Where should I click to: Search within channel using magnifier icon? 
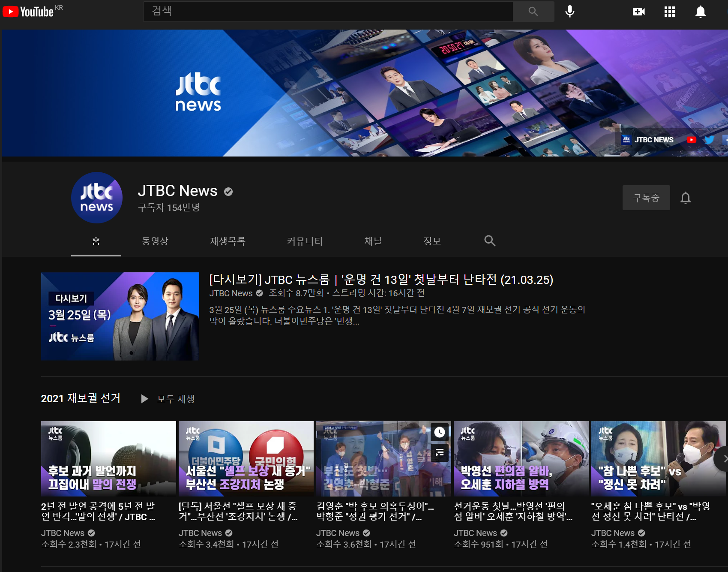click(x=490, y=241)
